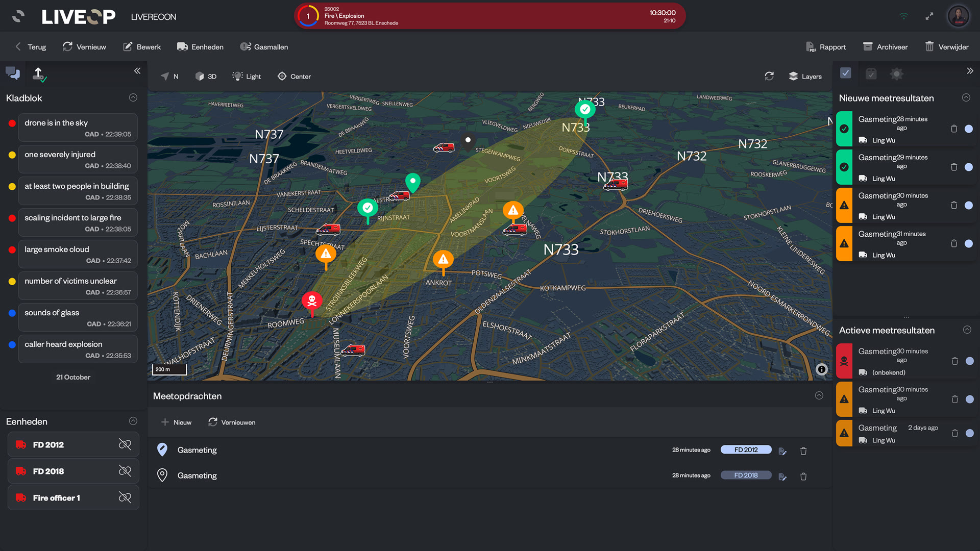Screen dimensions: 980x551
Task: Delete Gasmeting result from 2 days ago
Action: tap(955, 433)
